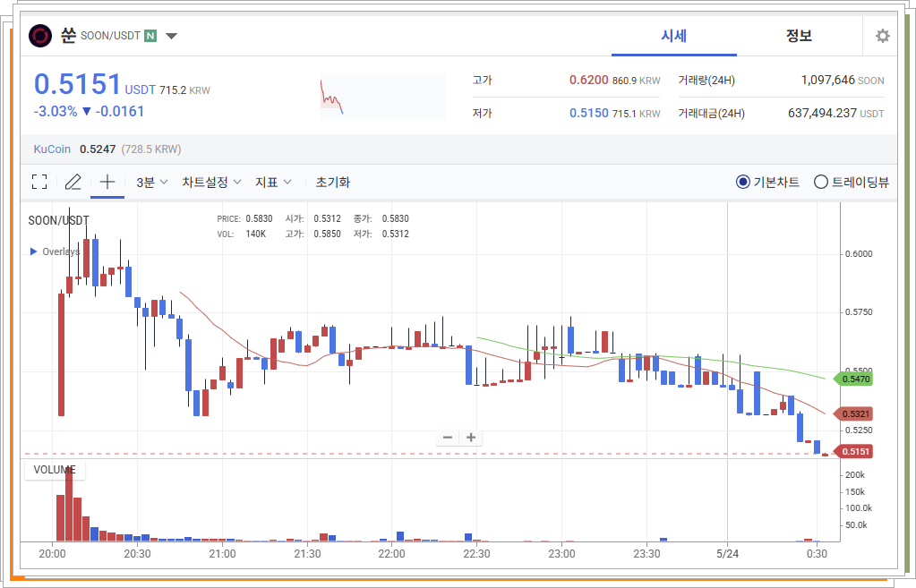This screenshot has height=588, width=916.
Task: Zoom in the chart with the plus control
Action: tap(470, 437)
